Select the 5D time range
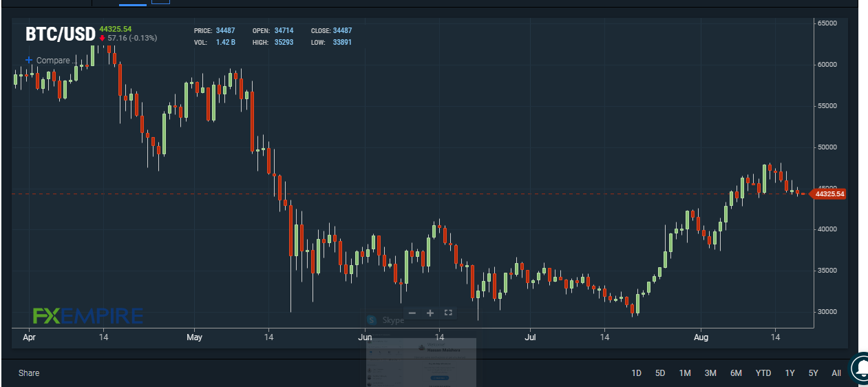 pyautogui.click(x=660, y=373)
